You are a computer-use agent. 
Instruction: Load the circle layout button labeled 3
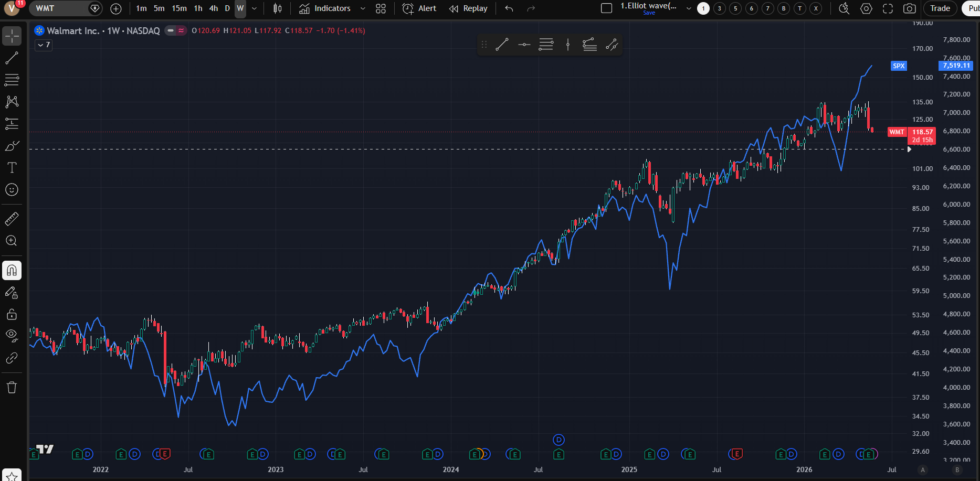click(720, 8)
